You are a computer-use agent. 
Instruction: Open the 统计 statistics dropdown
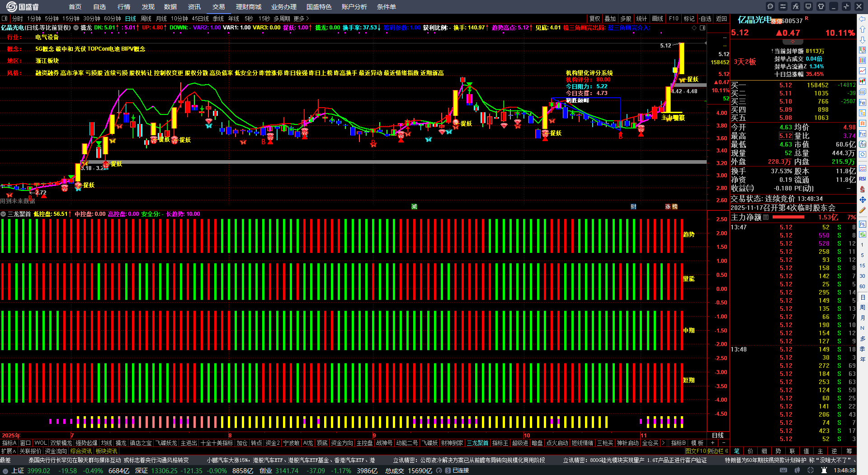642,19
